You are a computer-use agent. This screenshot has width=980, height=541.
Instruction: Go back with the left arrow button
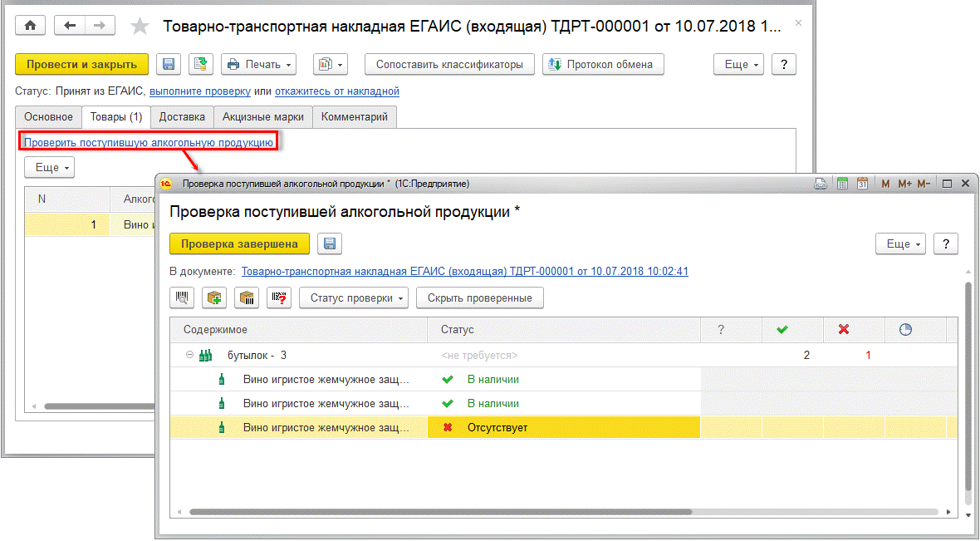coord(70,26)
